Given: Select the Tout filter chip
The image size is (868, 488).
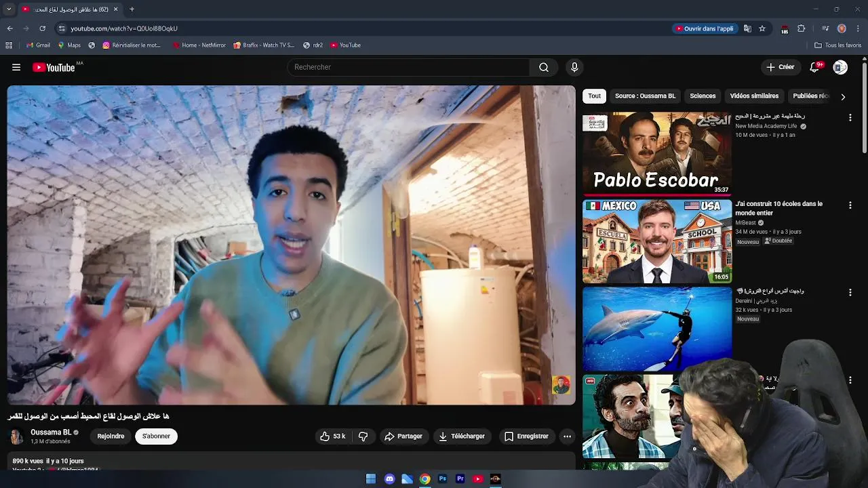Looking at the screenshot, I should 594,96.
